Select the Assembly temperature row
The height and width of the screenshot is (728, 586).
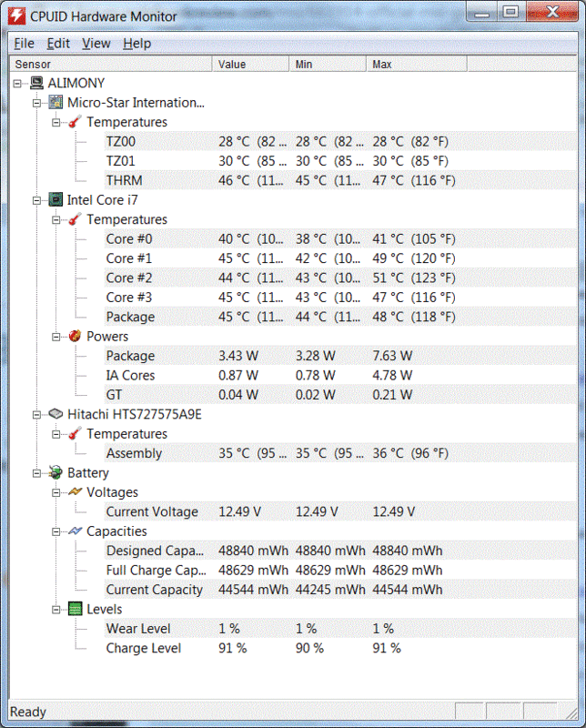[341, 453]
